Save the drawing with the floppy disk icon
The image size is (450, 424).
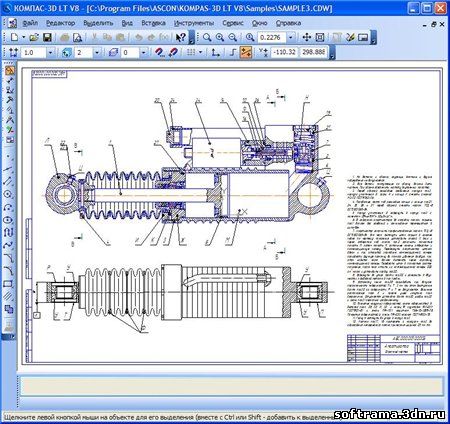coord(47,37)
